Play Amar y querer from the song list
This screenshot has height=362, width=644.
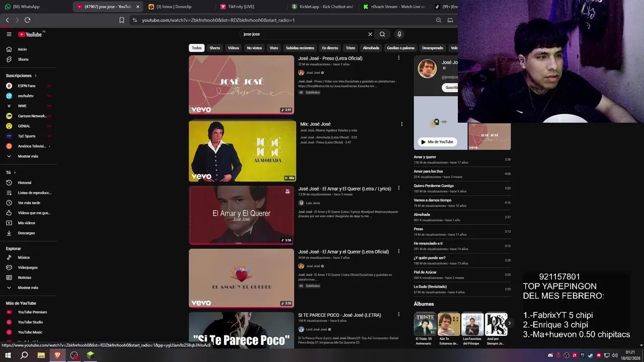pos(462,159)
